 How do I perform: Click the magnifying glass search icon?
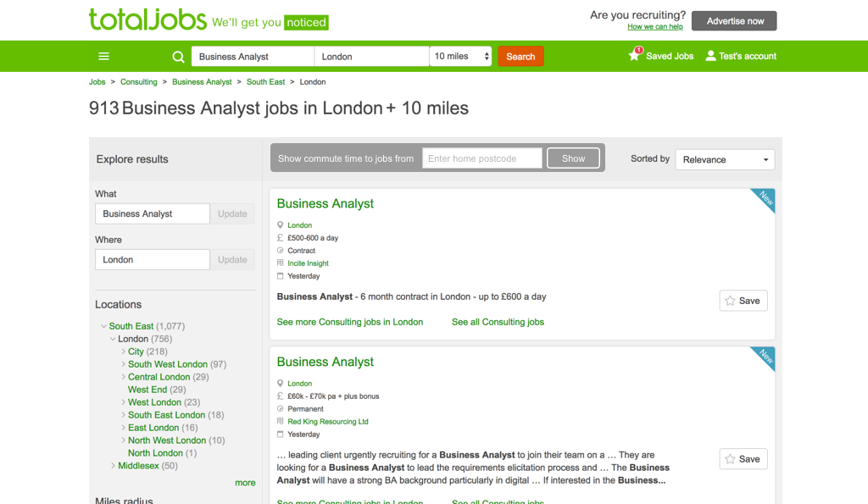point(178,57)
